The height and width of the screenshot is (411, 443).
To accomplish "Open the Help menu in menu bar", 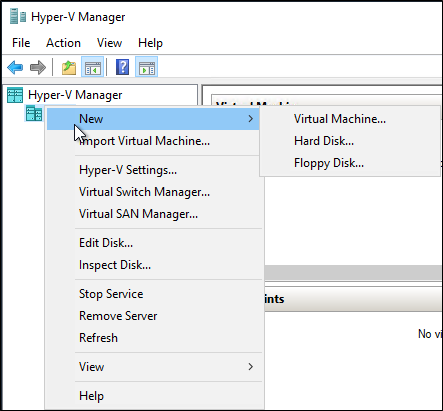I will pyautogui.click(x=150, y=43).
